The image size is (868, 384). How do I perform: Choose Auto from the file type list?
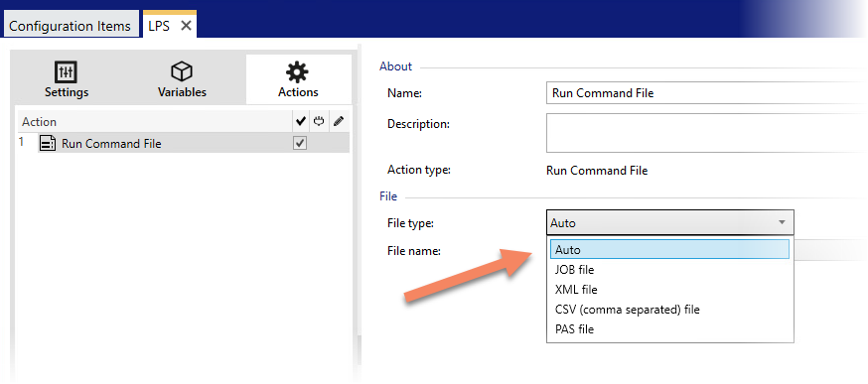coord(669,249)
